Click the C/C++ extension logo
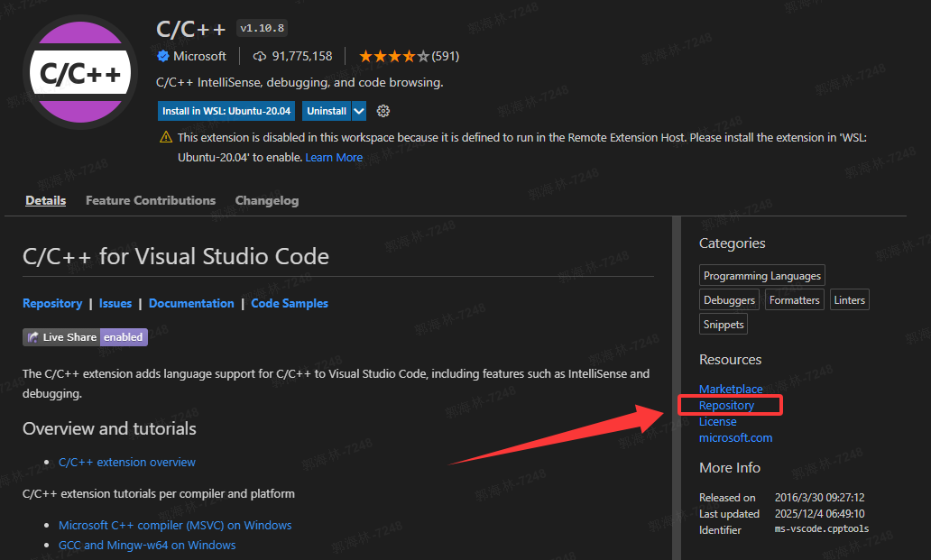This screenshot has width=931, height=560. click(79, 70)
